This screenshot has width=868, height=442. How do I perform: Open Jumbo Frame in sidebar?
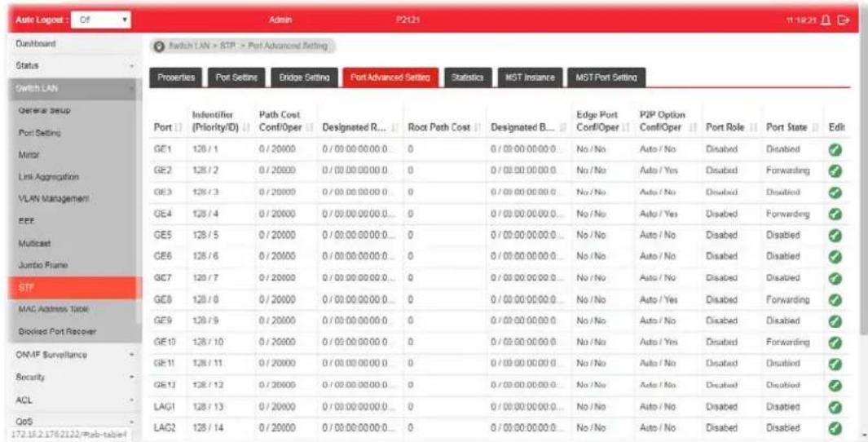[73, 265]
